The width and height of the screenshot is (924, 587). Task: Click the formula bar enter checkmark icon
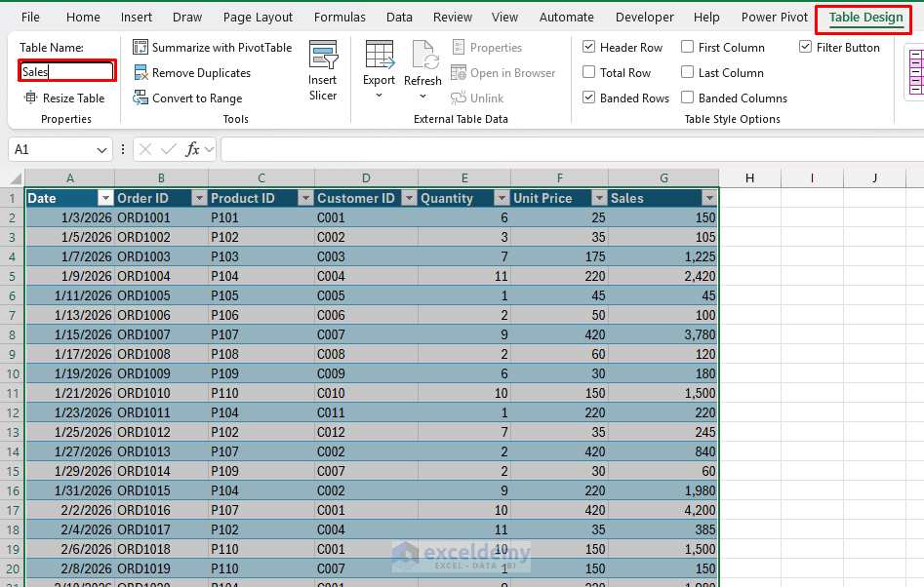(x=169, y=149)
